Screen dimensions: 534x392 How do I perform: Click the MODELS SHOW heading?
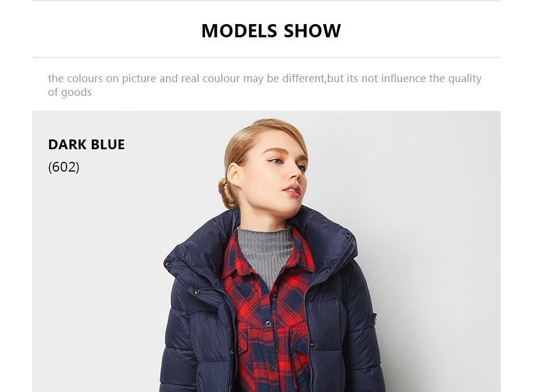pos(271,31)
